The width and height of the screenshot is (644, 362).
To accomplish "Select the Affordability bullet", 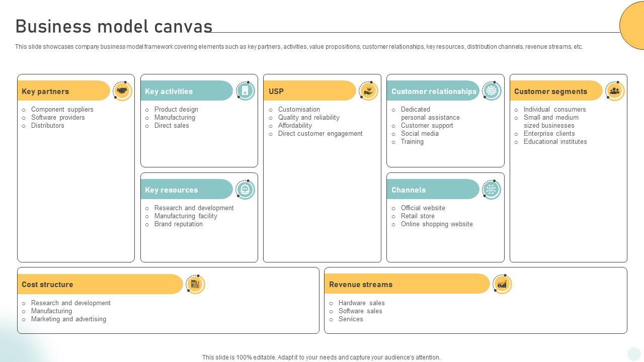I will (295, 126).
